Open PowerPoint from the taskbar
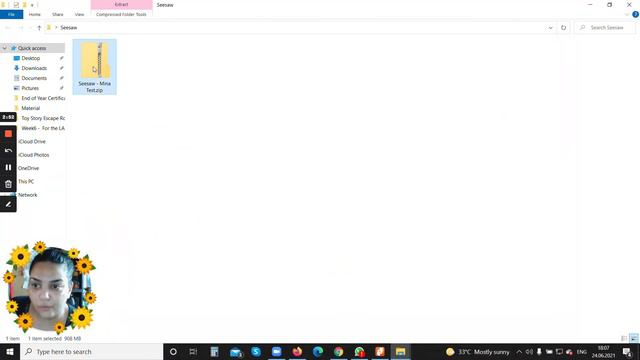Image resolution: width=640 pixels, height=360 pixels. (x=380, y=351)
